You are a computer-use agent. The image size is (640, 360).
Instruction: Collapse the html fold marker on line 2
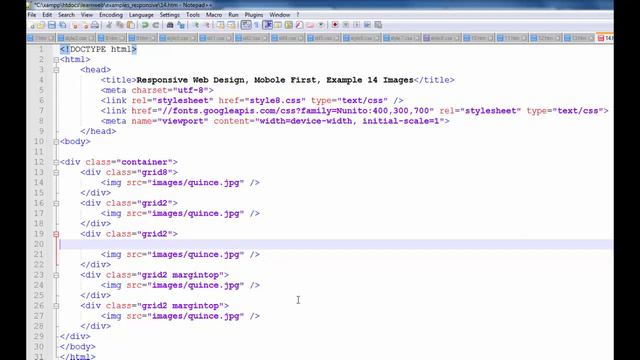point(56,60)
